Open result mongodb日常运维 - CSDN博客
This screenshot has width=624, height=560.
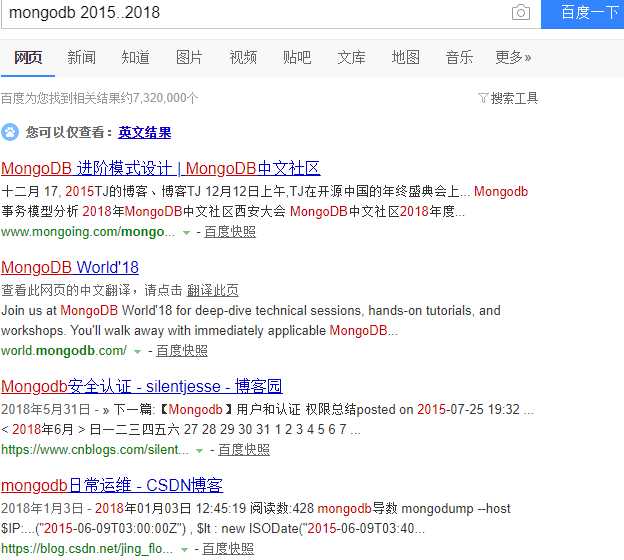(x=112, y=485)
